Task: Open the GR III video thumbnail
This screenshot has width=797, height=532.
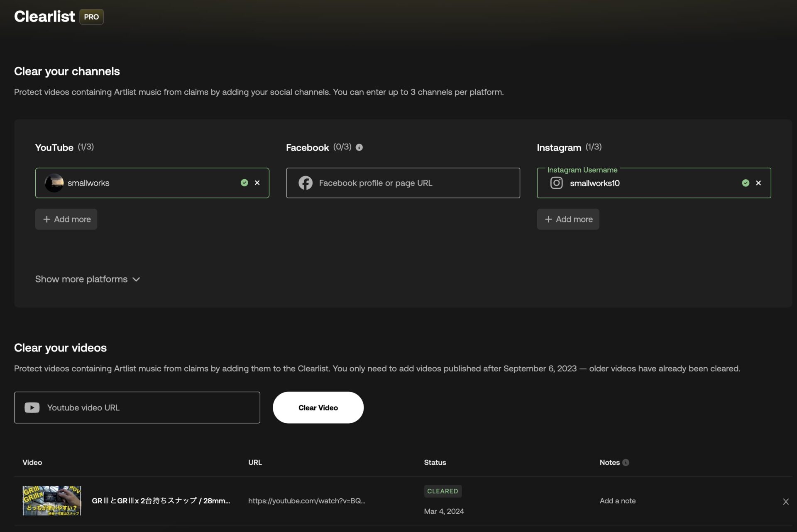Action: 52,501
